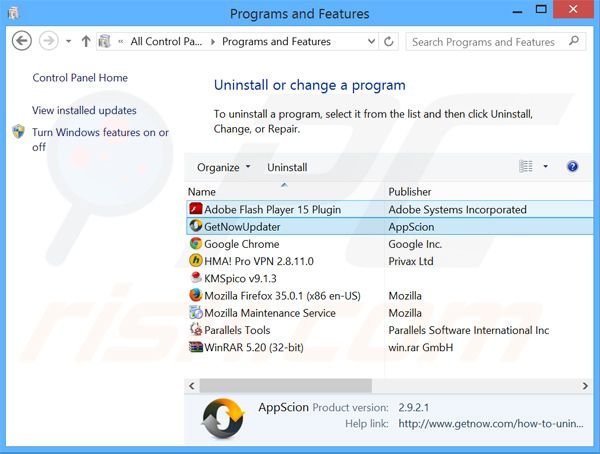Click the Uninstall toolbar button
600x454 pixels.
(287, 167)
